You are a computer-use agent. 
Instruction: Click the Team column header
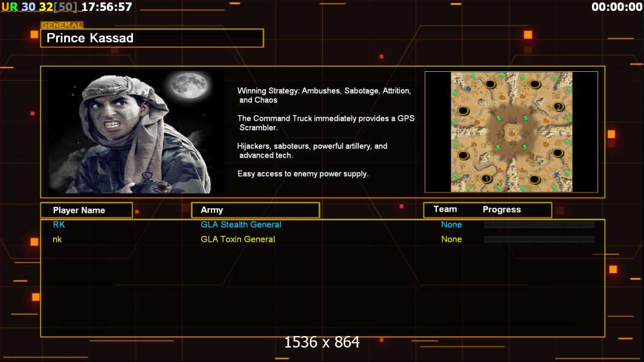(445, 209)
